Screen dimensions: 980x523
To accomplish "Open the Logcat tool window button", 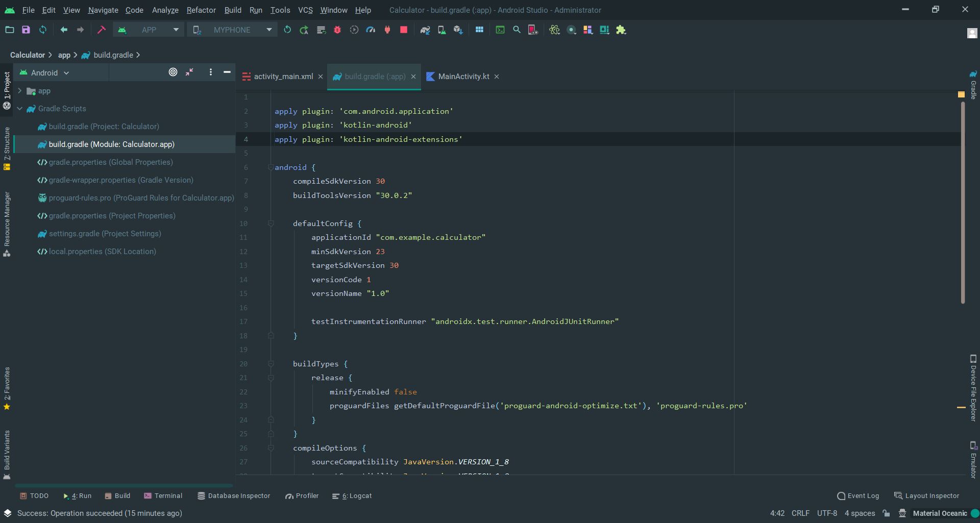I will (x=352, y=496).
